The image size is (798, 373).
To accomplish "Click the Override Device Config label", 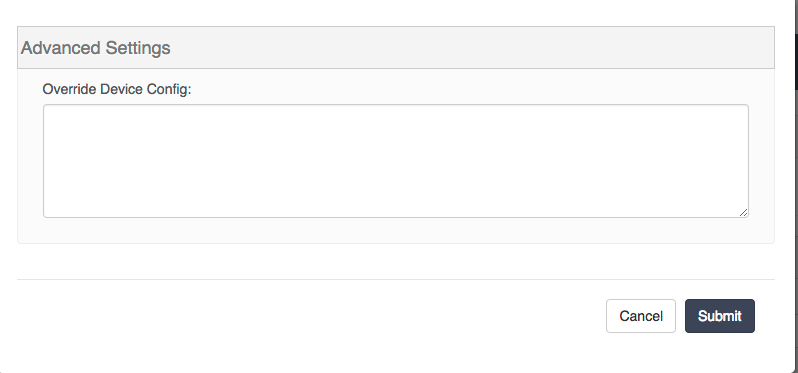I will coord(117,89).
